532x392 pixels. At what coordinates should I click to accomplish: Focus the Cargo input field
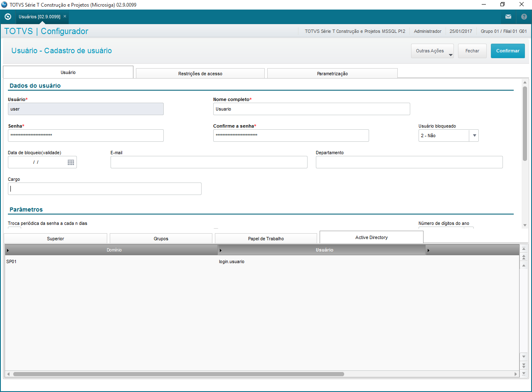pos(105,189)
